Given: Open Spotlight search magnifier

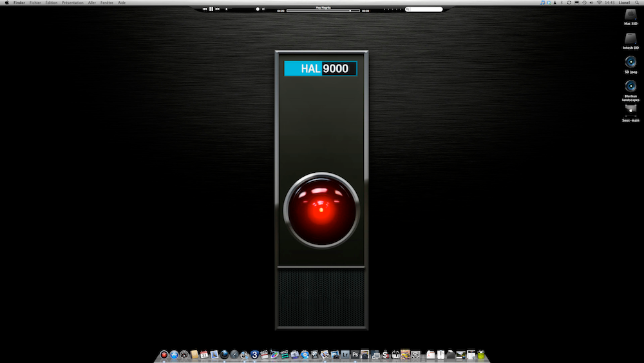Looking at the screenshot, I should [637, 3].
